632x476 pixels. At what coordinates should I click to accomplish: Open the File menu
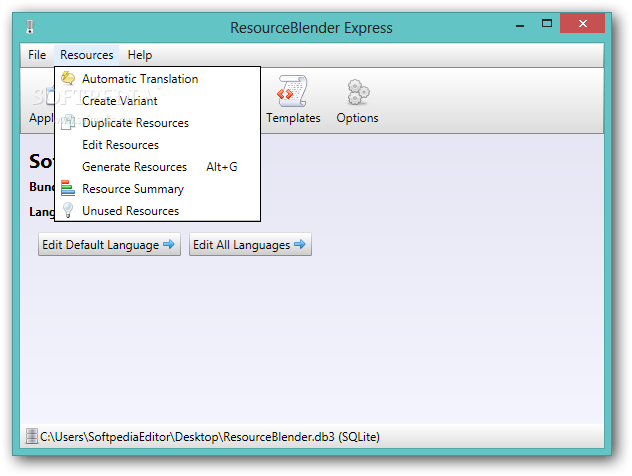[37, 55]
